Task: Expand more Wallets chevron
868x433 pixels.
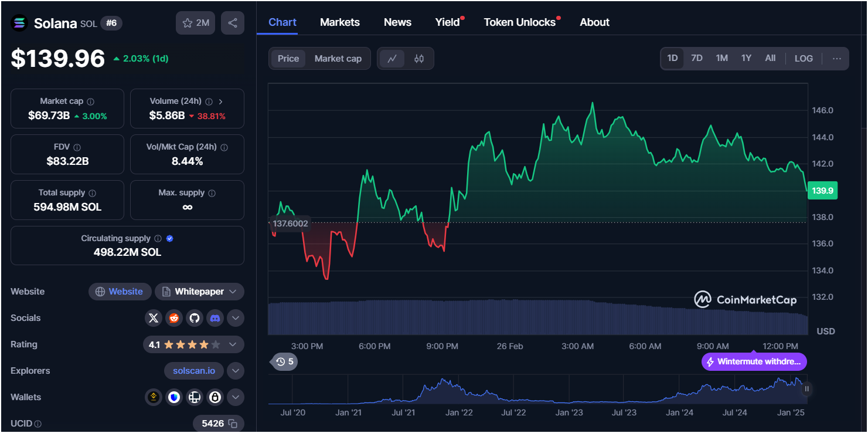Action: click(235, 397)
